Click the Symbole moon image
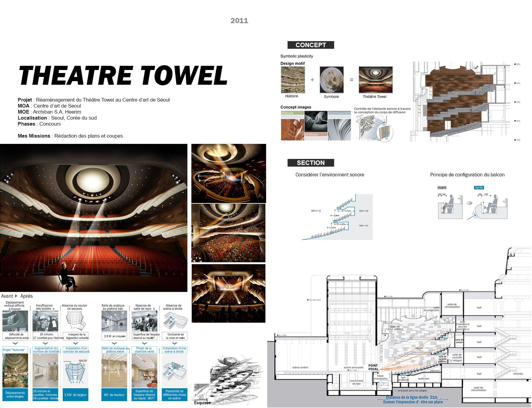The width and height of the screenshot is (532, 408). (331, 80)
